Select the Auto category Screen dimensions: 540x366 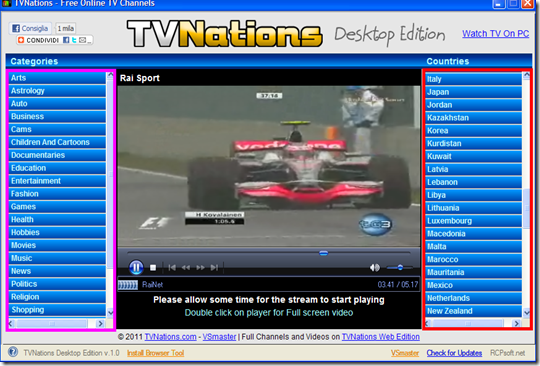coord(57,104)
